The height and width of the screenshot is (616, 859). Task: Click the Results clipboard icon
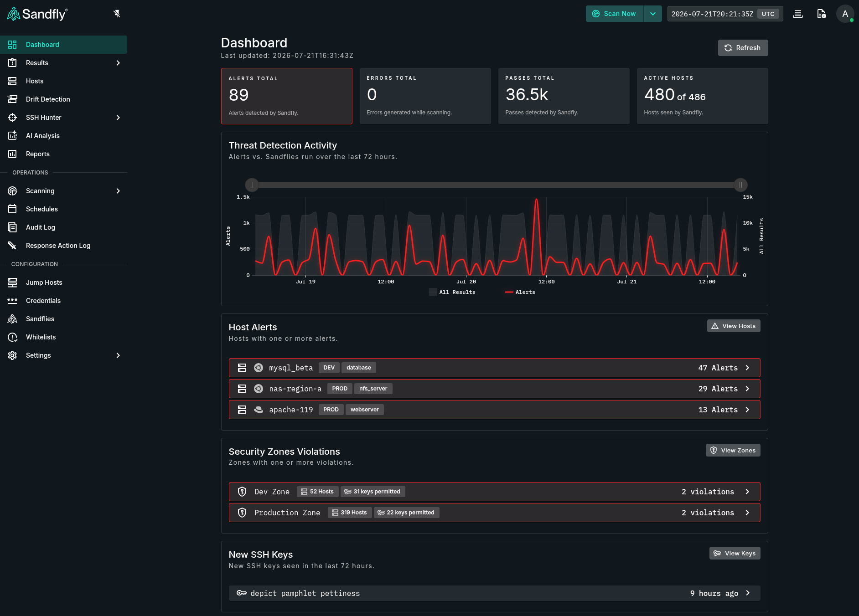[12, 63]
